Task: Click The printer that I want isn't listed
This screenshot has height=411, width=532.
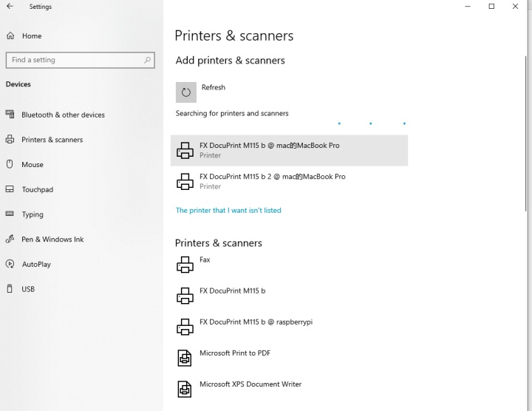Action: (x=228, y=211)
